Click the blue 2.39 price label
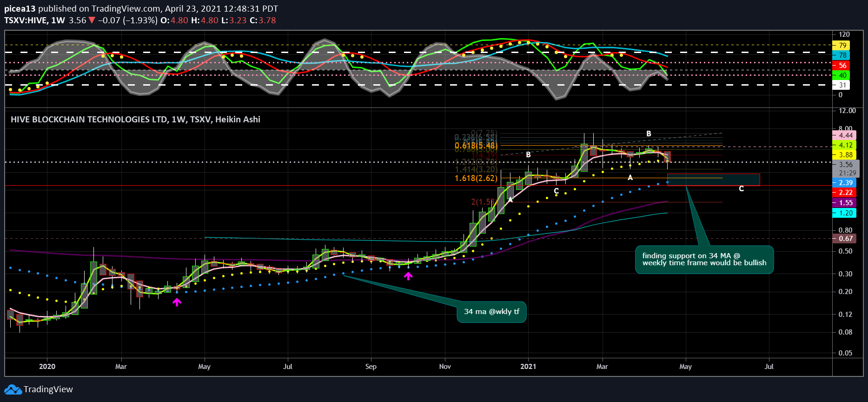The height and width of the screenshot is (402, 868). point(844,183)
